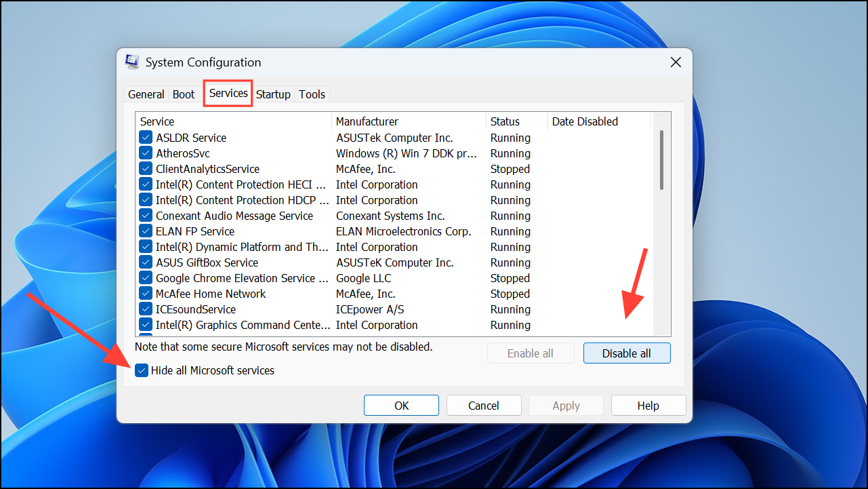Toggle the Hide all Microsoft services checkbox

[142, 370]
